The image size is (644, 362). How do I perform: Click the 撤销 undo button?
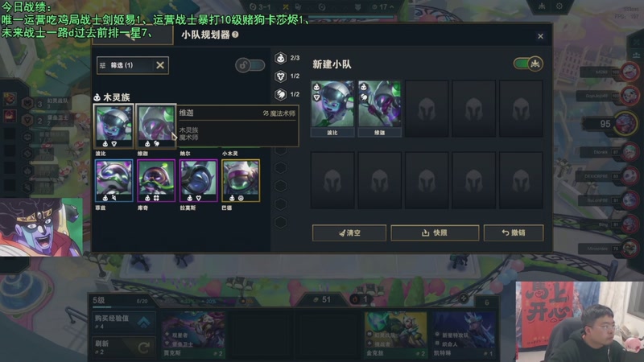[x=514, y=232]
